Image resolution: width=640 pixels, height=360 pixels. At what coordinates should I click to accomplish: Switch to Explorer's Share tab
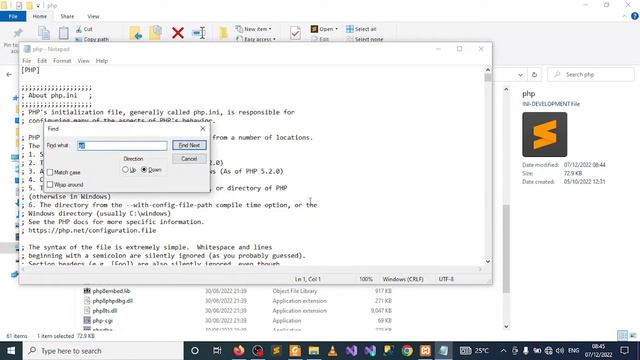(x=67, y=16)
